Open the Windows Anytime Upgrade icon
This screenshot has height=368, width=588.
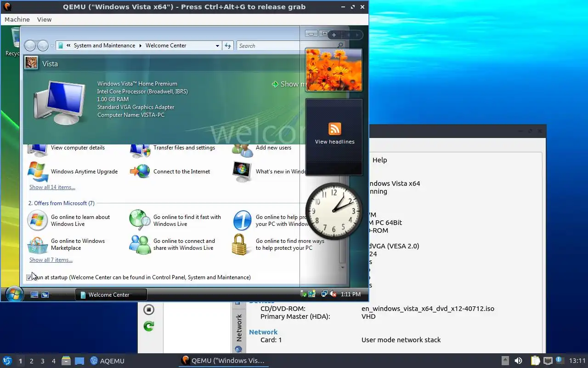[38, 172]
